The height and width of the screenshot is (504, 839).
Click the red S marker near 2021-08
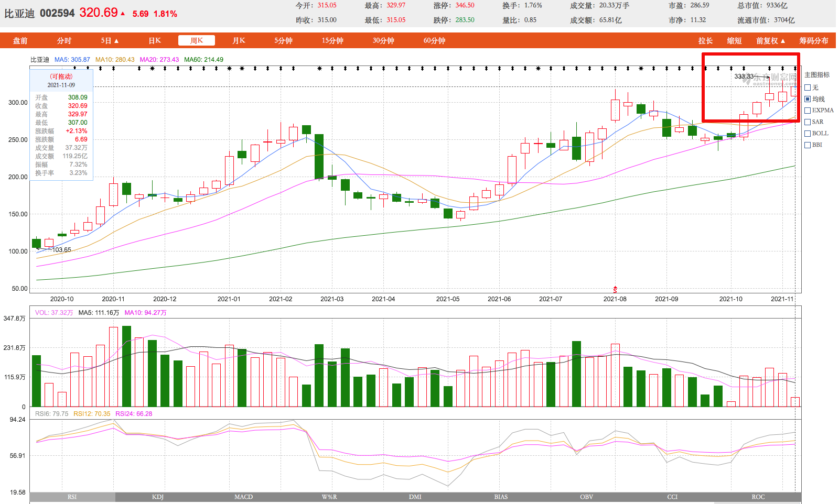(x=615, y=290)
